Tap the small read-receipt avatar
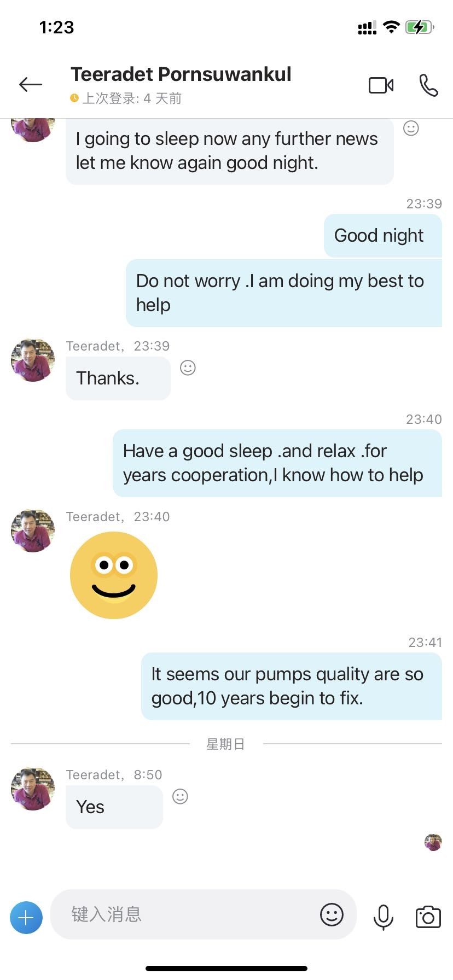 point(433,842)
